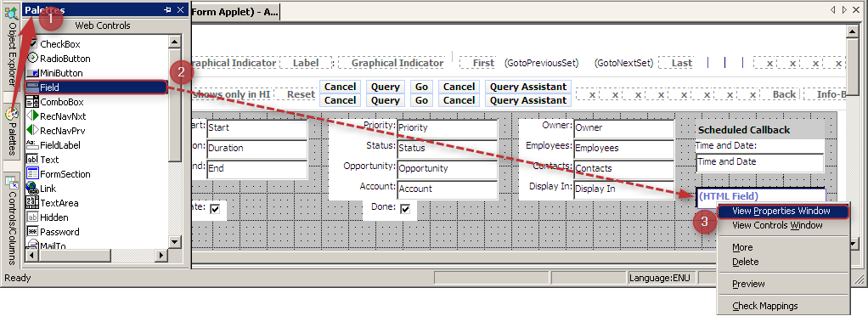Image resolution: width=868 pixels, height=316 pixels.
Task: Click the Back placeholder on the applet
Action: pyautogui.click(x=784, y=94)
